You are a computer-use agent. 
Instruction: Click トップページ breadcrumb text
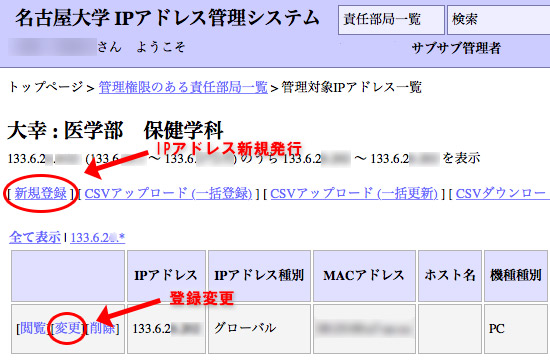coord(46,87)
